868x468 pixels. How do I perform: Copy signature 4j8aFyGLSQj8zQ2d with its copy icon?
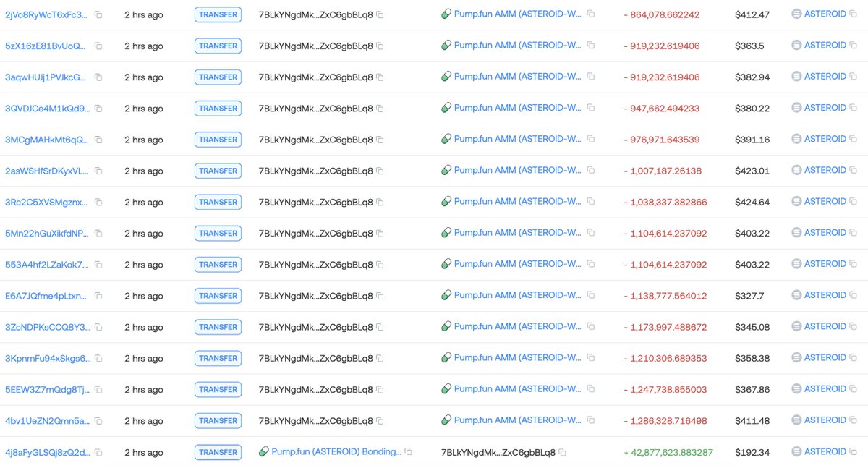[x=98, y=452]
